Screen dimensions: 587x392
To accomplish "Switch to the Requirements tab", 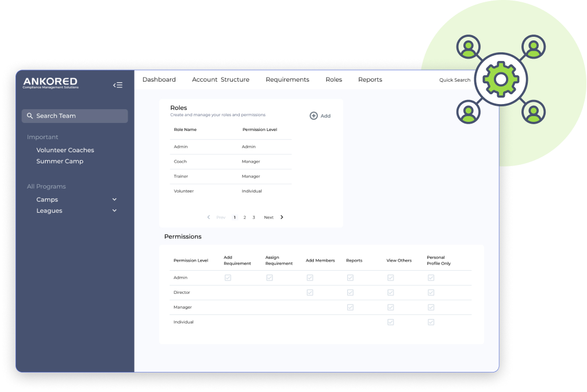I will [x=287, y=79].
